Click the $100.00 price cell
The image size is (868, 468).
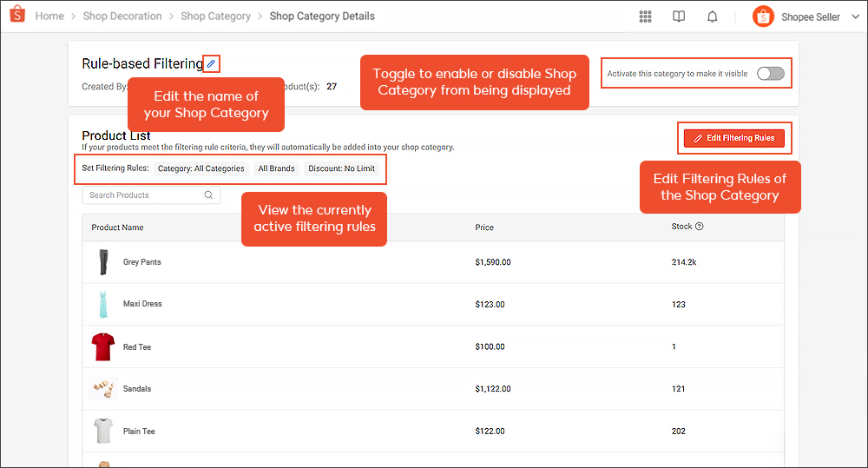tap(490, 346)
